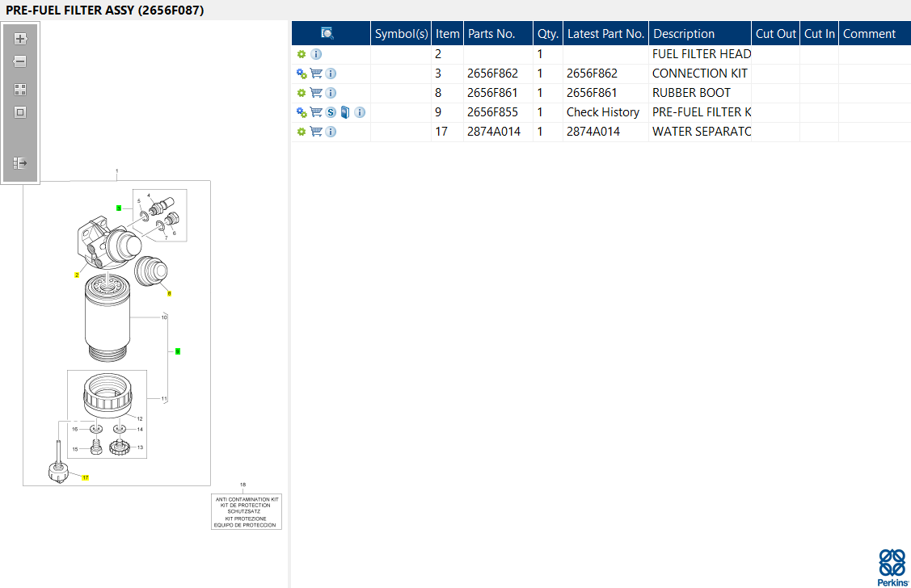Fit diagram to window with square icon
Viewport: 911px width, 588px height.
tap(20, 112)
